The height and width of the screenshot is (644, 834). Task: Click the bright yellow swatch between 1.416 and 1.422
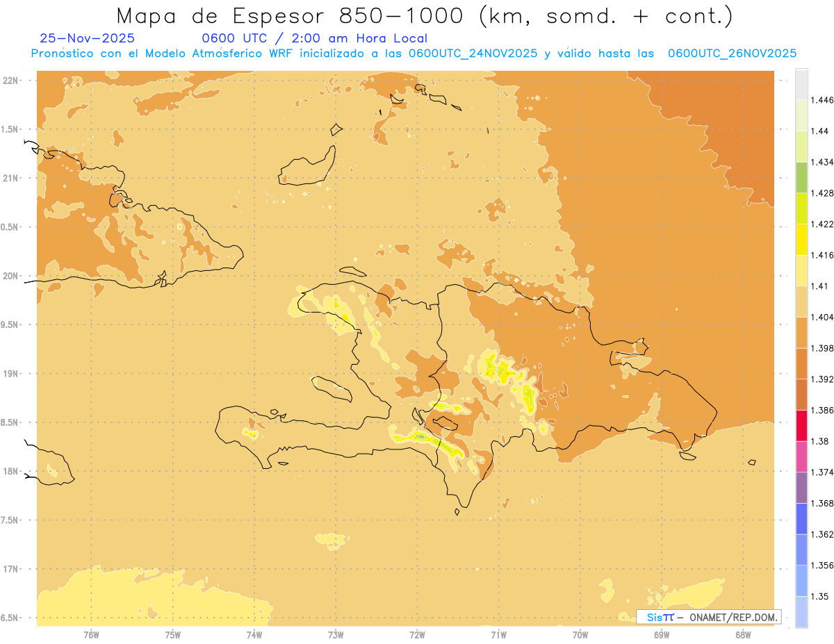[801, 240]
